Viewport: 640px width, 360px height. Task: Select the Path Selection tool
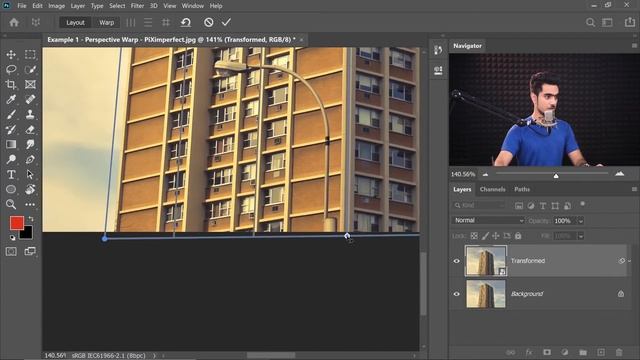tap(30, 174)
